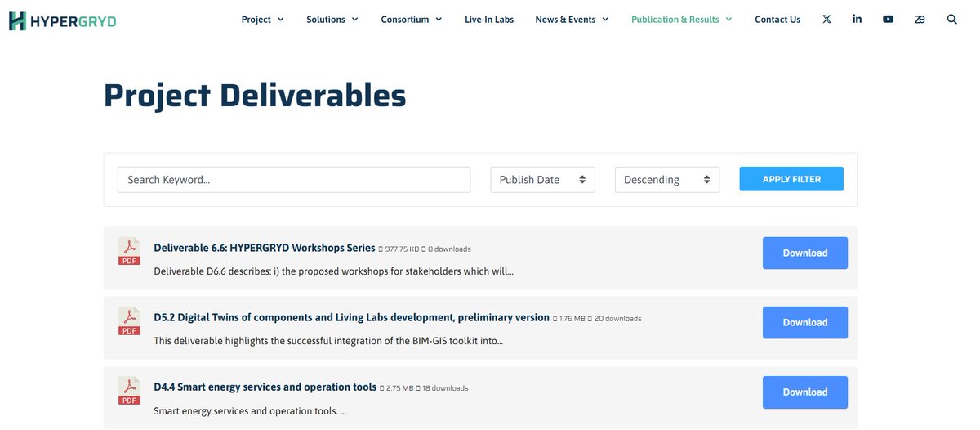This screenshot has height=430, width=980.
Task: Expand the Consortium menu
Action: pyautogui.click(x=411, y=20)
